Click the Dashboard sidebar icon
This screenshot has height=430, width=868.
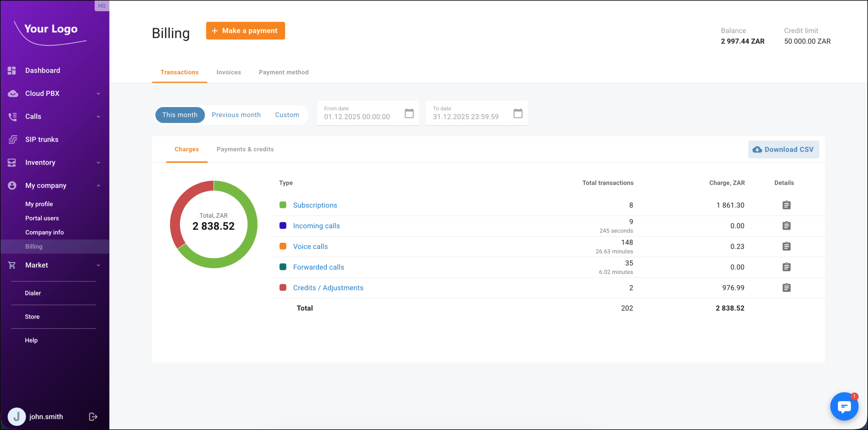(x=12, y=71)
